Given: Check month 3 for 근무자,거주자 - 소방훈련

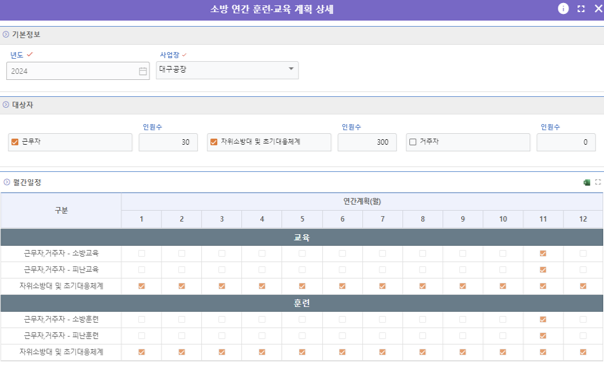Looking at the screenshot, I should click(221, 319).
